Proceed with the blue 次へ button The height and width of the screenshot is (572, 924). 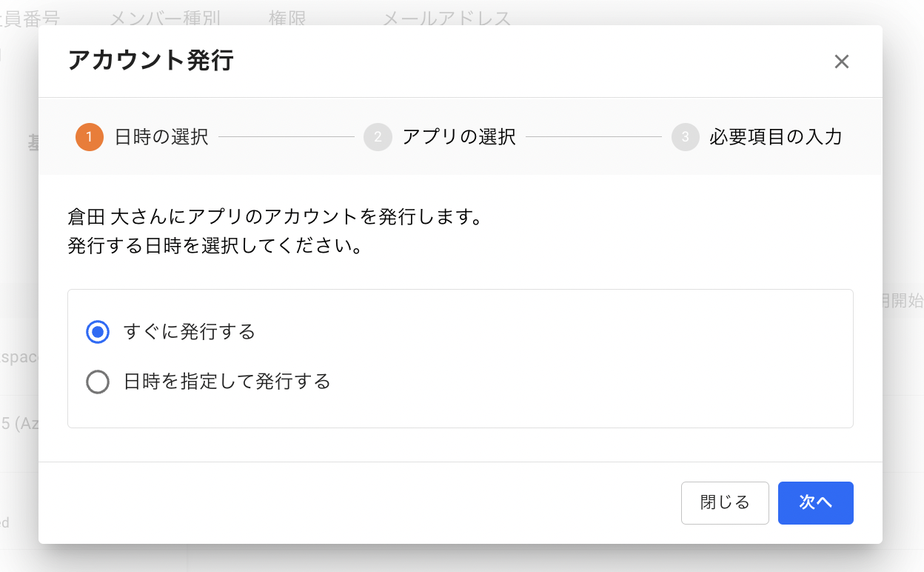tap(815, 503)
